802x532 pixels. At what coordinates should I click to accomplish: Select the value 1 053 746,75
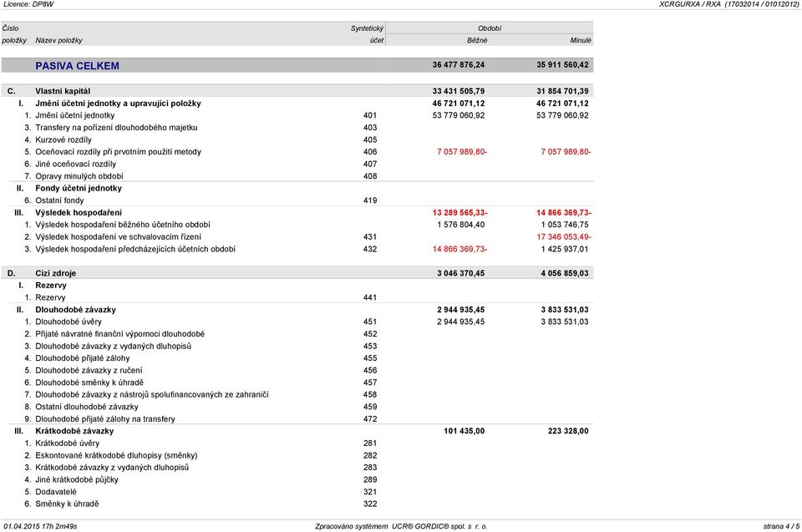(x=565, y=225)
